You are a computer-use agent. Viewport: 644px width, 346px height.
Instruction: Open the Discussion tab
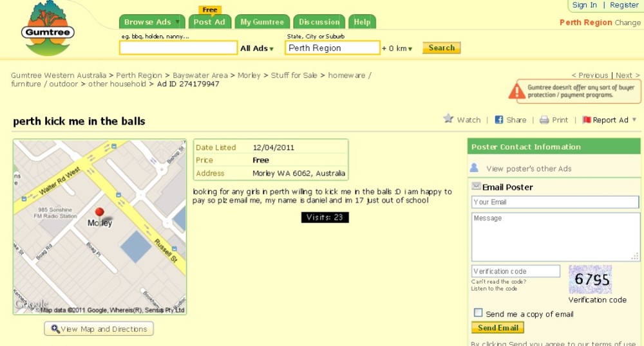point(319,22)
